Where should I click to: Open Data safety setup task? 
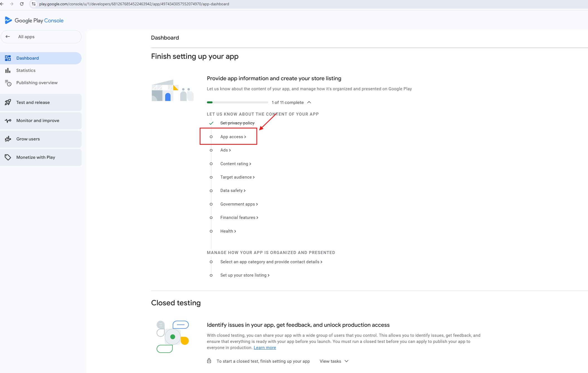[x=231, y=191]
